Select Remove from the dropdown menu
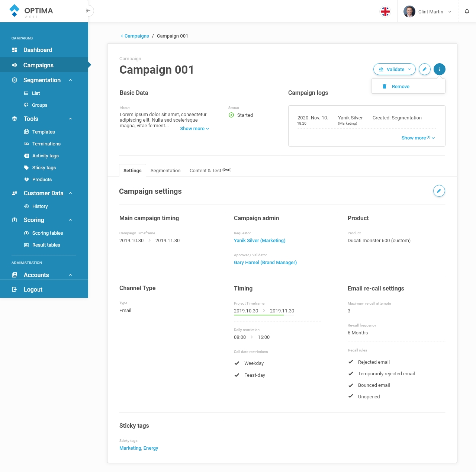Image resolution: width=476 pixels, height=472 pixels. point(408,86)
